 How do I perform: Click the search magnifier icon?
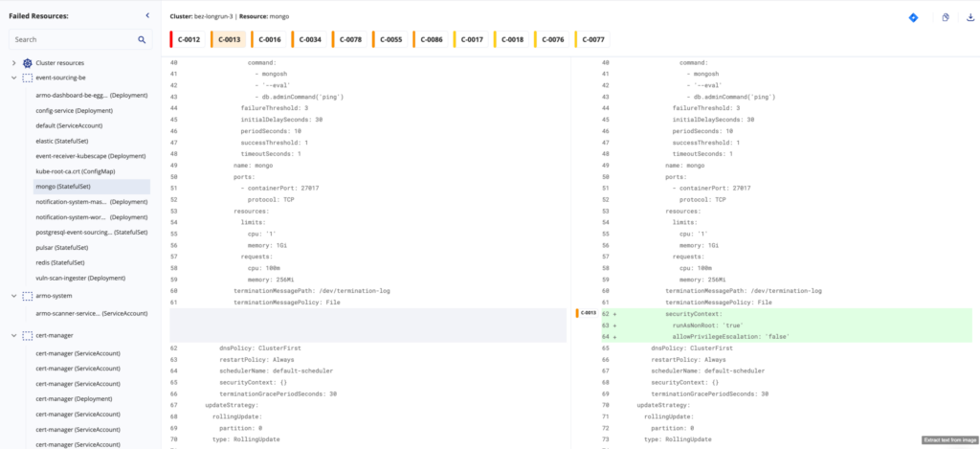coord(142,39)
